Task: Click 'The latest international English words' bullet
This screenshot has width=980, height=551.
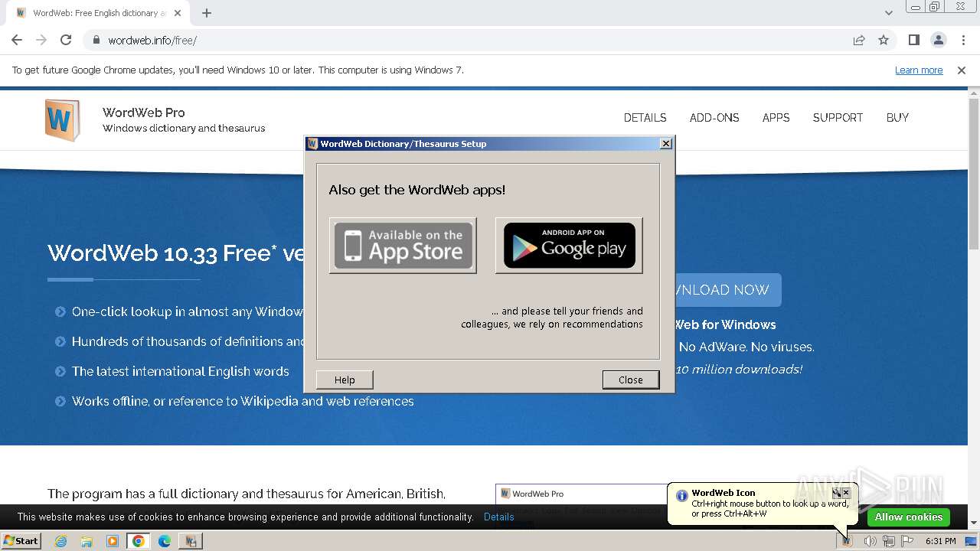Action: click(x=181, y=371)
